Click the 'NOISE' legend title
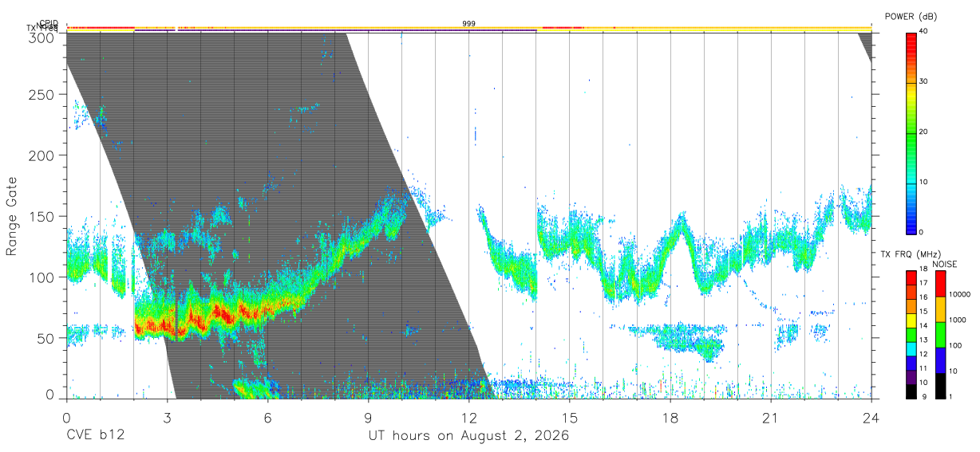 (944, 264)
